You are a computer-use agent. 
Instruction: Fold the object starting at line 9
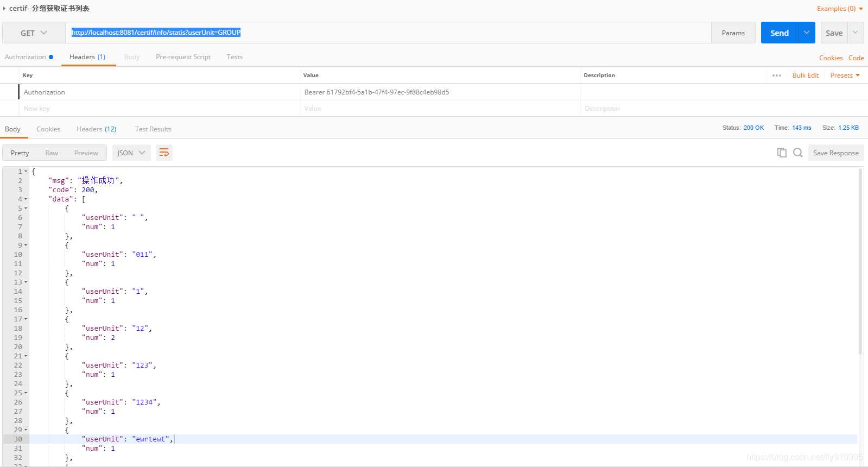[x=26, y=245]
